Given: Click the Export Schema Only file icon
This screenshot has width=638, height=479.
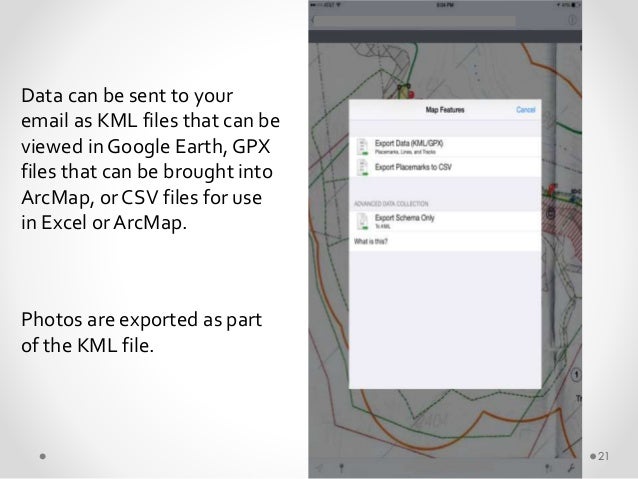Looking at the screenshot, I should [x=362, y=222].
